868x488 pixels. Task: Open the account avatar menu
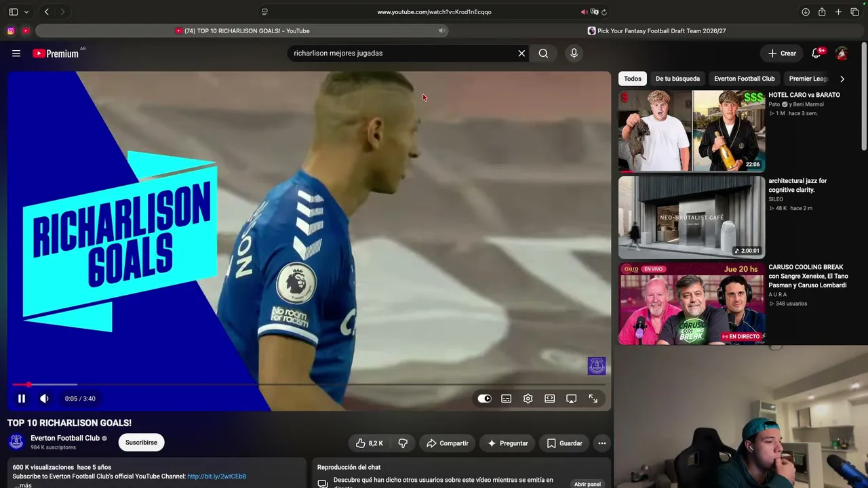(x=842, y=54)
